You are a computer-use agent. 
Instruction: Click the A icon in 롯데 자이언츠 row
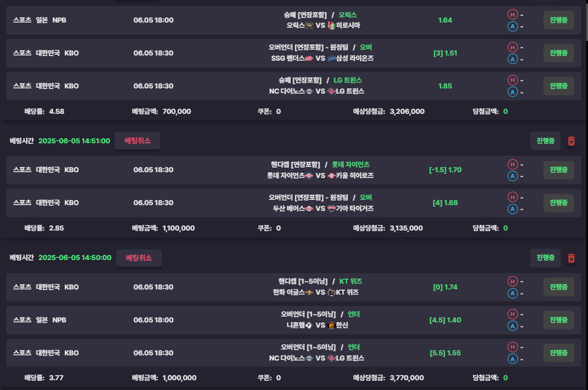click(x=513, y=176)
